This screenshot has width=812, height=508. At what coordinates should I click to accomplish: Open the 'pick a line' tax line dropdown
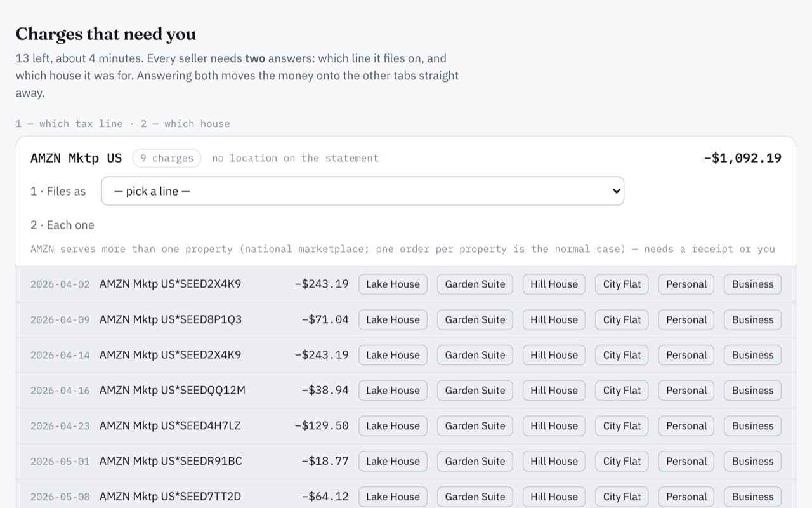coord(363,191)
